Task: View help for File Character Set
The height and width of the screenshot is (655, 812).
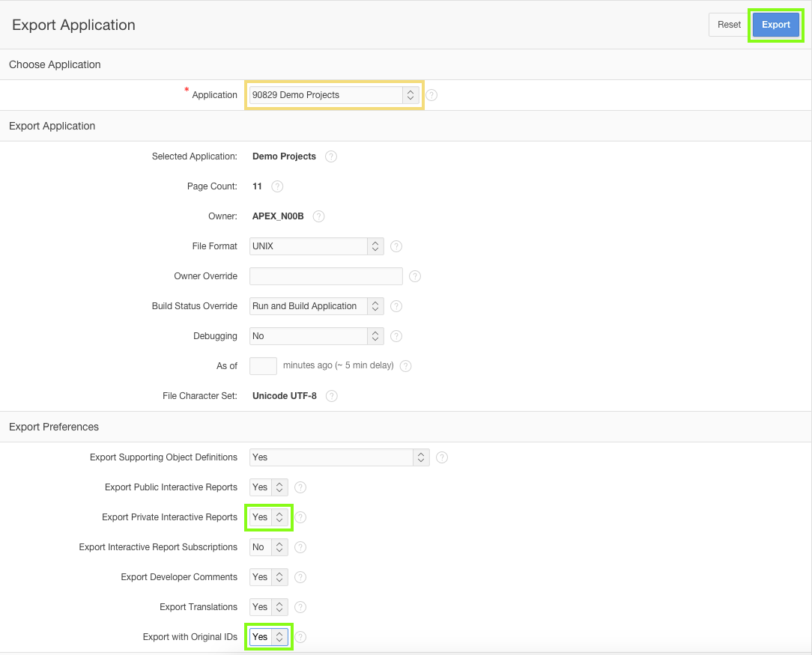Action: (331, 396)
